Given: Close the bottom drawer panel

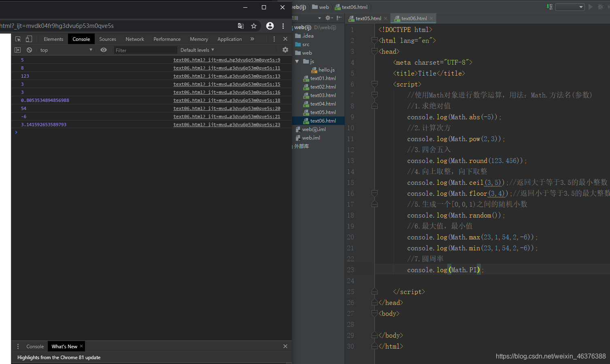Looking at the screenshot, I should [285, 346].
